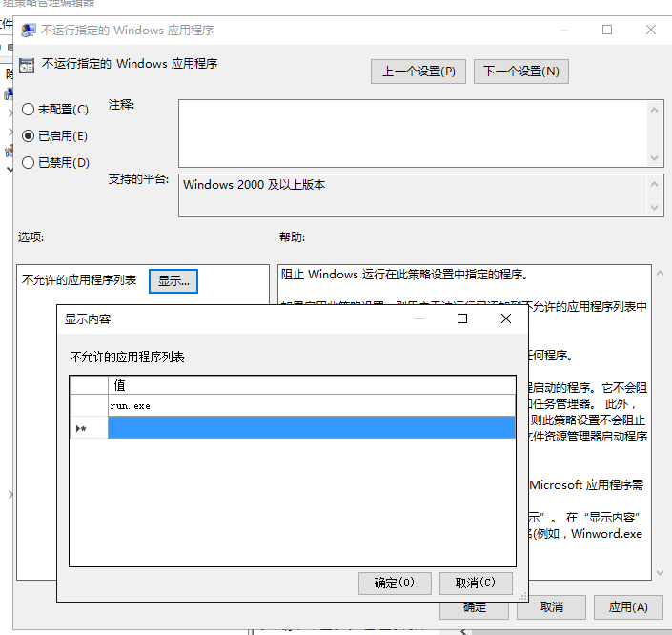
Task: Select the 已启用(E) radio option
Action: point(54,136)
